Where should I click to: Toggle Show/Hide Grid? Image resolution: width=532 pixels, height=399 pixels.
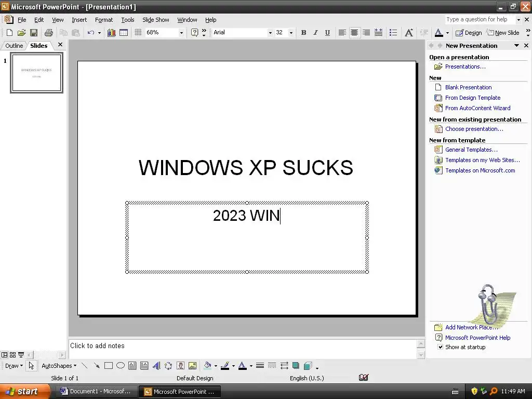pyautogui.click(x=138, y=33)
